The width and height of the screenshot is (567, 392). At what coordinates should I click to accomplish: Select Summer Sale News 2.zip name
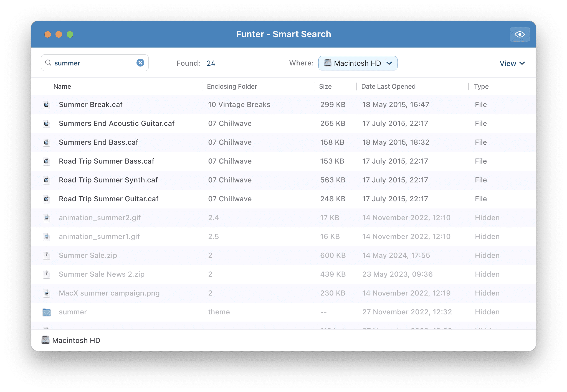(x=102, y=274)
